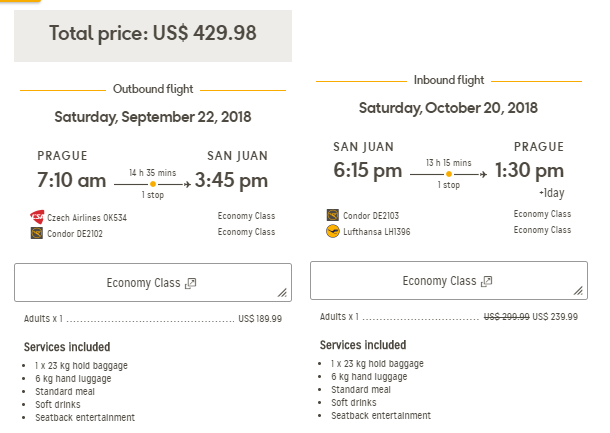Click Czech Airlines OK534 flight label
The image size is (610, 433).
(87, 218)
